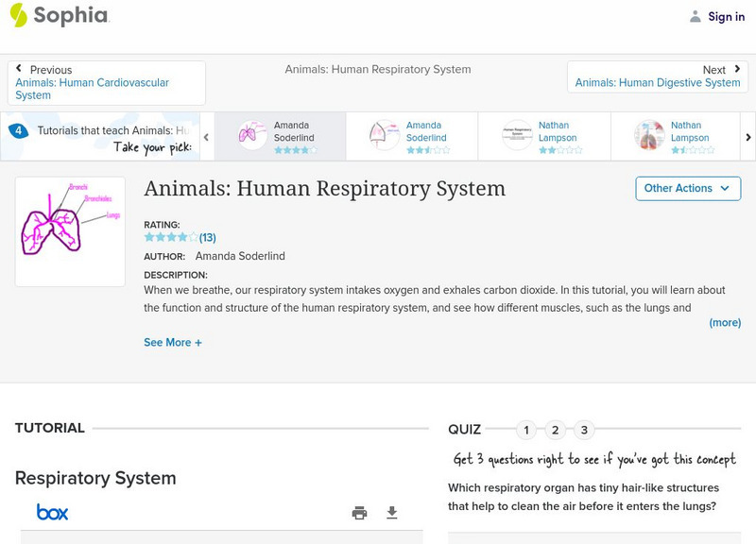The height and width of the screenshot is (544, 756).
Task: Select the print icon in the tutorial panel
Action: (x=359, y=512)
